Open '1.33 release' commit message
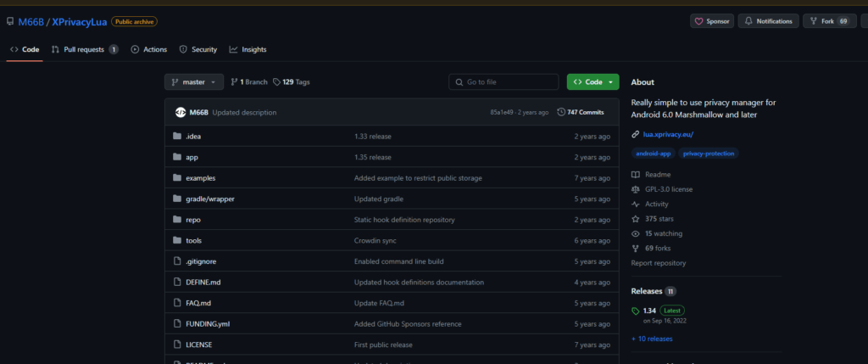868x364 pixels. (373, 137)
